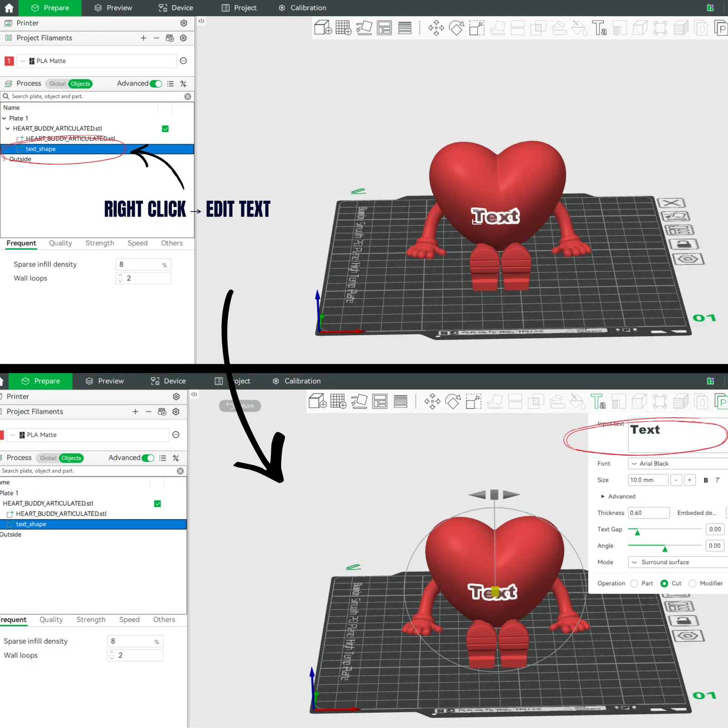Select Auto orient tool in top screenshot toolbar
This screenshot has height=728, width=728.
tap(364, 28)
